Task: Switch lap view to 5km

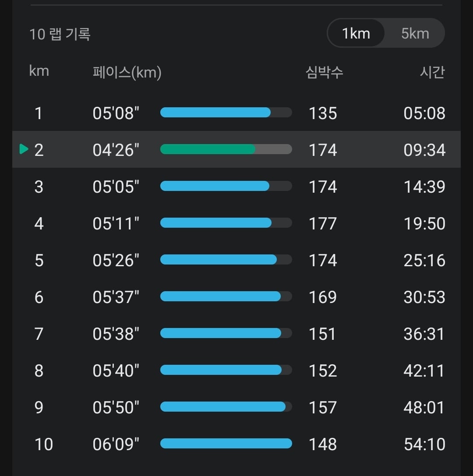Action: [415, 33]
